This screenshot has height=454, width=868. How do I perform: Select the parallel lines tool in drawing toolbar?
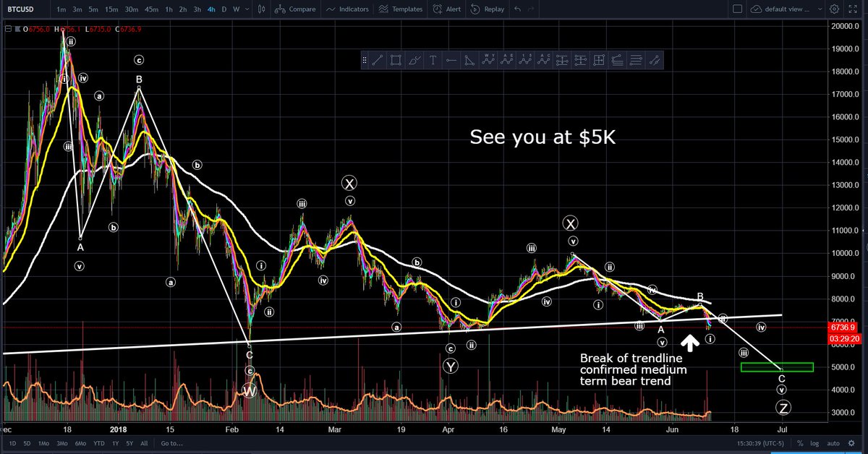pyautogui.click(x=636, y=61)
